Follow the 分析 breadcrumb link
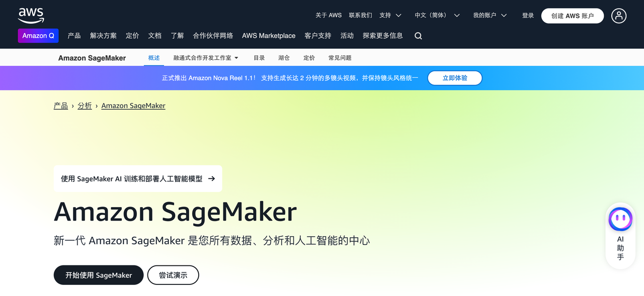 click(x=85, y=106)
